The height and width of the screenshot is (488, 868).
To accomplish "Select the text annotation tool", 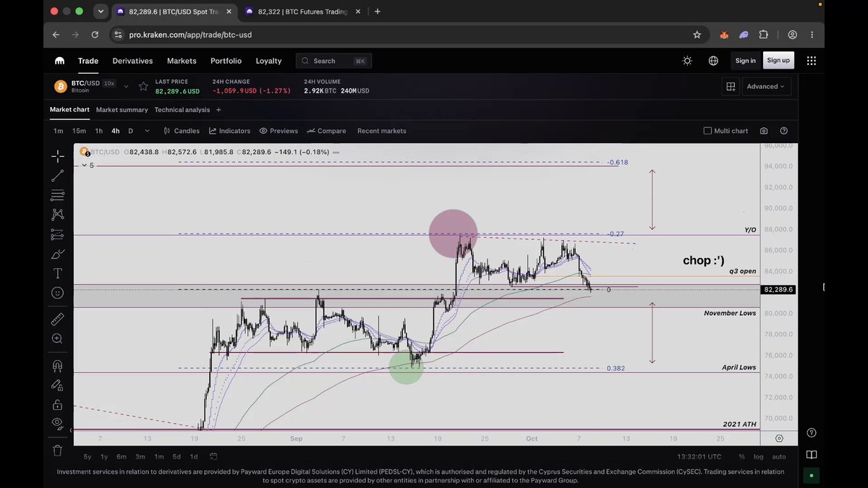I will 57,273.
